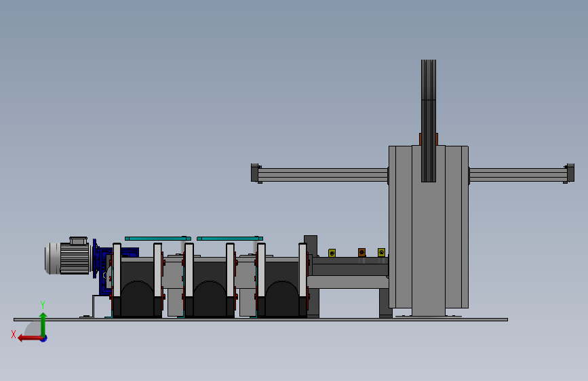Select the end cap of the left horizontal arm
Screen dimensions: 588x381
click(x=254, y=173)
